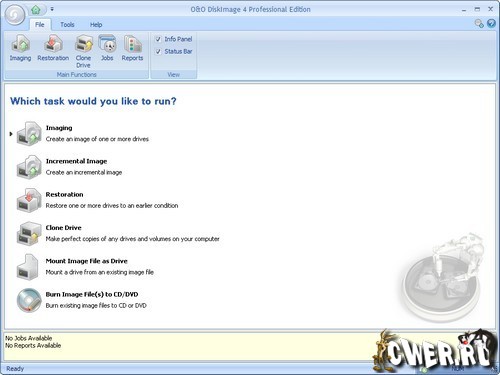Choose the Clone Drive task heading
Image resolution: width=500 pixels, height=375 pixels.
[63, 228]
